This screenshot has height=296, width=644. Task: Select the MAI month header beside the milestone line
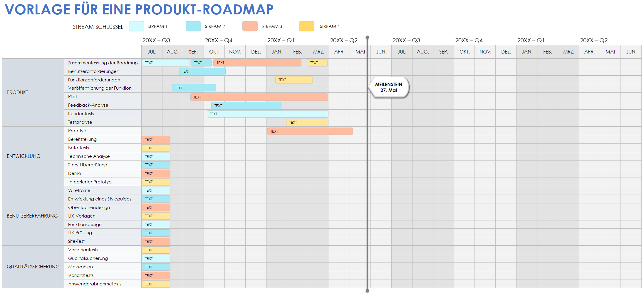pyautogui.click(x=360, y=52)
